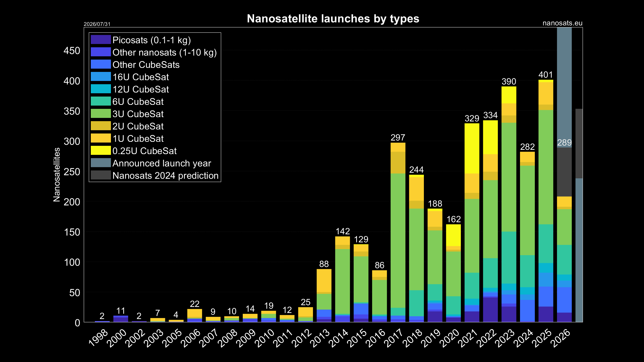Select legend text 'Announced launch year'
Viewport: 644px width, 362px height.
(x=162, y=164)
